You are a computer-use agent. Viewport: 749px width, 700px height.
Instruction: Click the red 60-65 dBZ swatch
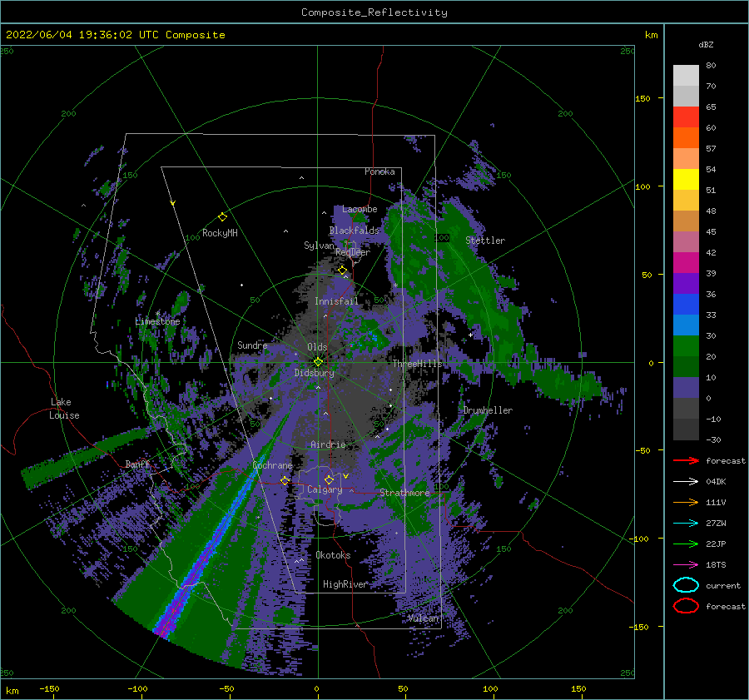(x=686, y=117)
